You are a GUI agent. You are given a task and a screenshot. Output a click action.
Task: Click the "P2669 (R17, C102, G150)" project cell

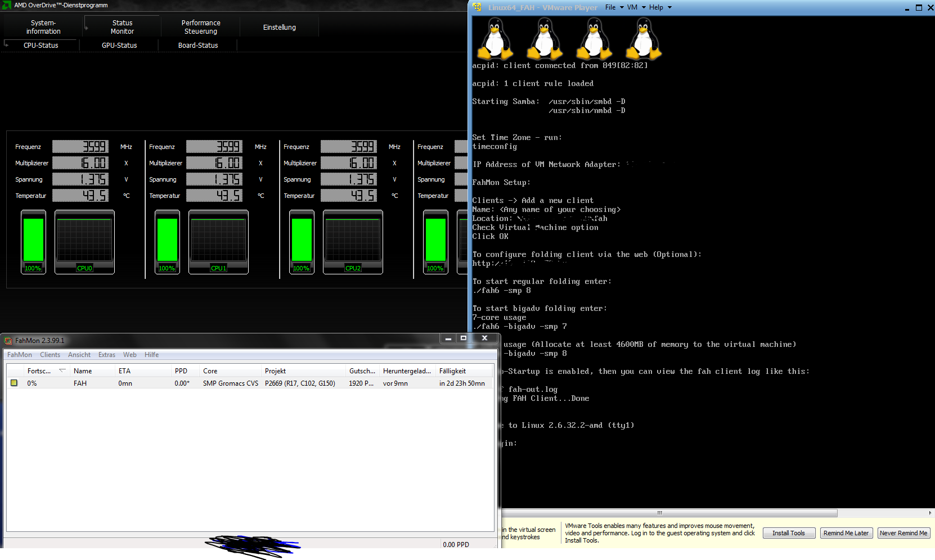click(x=300, y=383)
